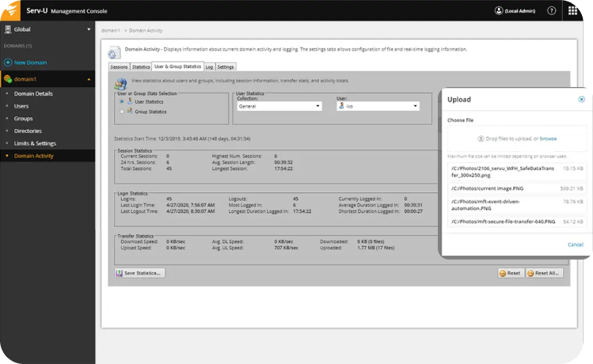Click the DOMAINS (1) sidebar heading
Screen dimensions: 593x364
[17, 46]
